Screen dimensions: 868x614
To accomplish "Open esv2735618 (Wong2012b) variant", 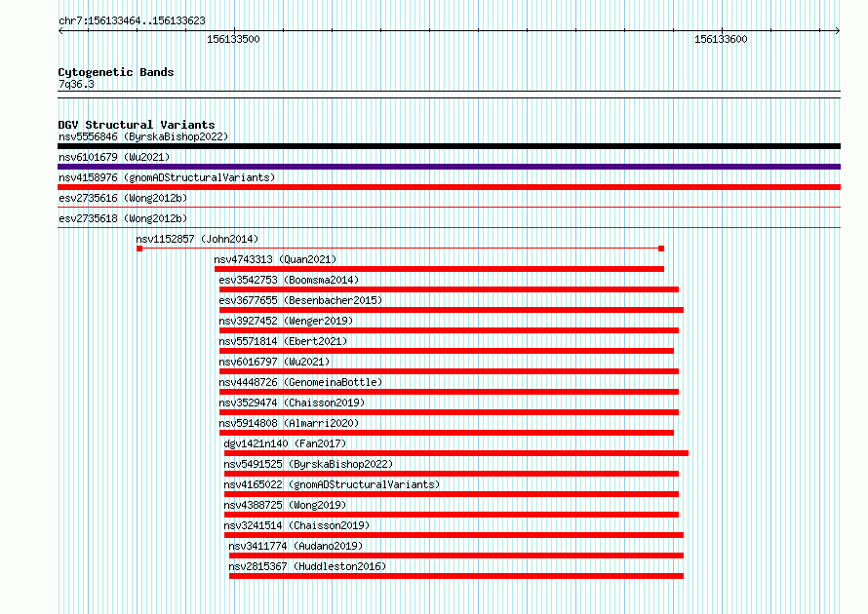I will coord(123,218).
